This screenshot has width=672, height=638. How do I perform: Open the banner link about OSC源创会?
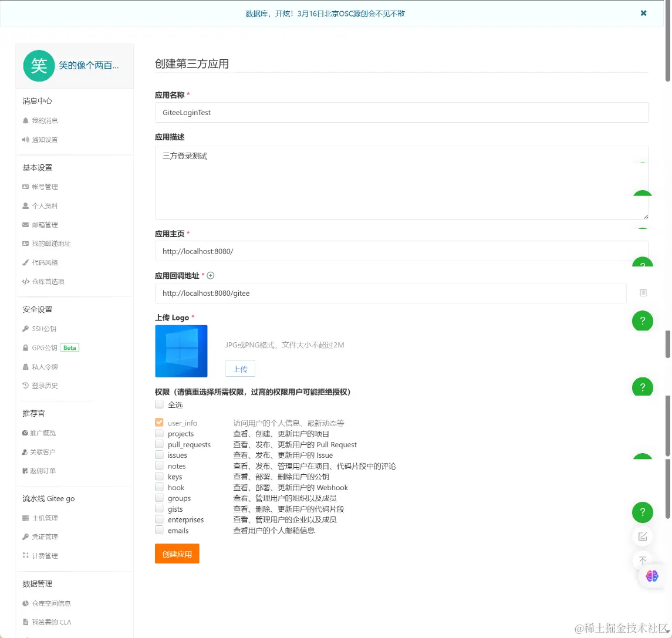[x=325, y=13]
